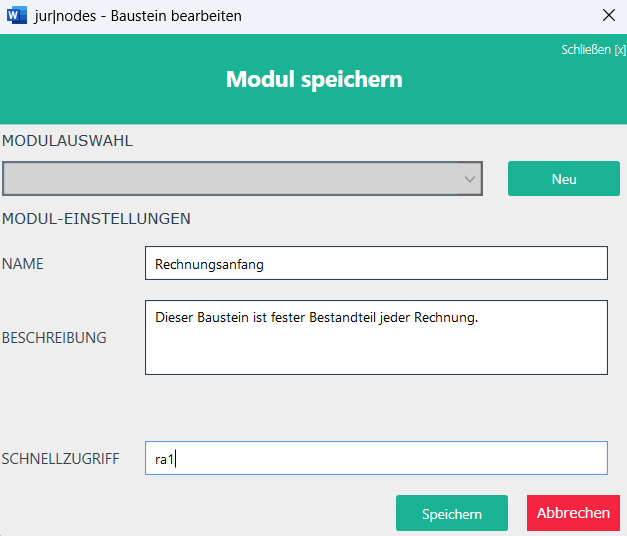Click the MODUL-EINSTELLUNGEN section label

(97, 218)
